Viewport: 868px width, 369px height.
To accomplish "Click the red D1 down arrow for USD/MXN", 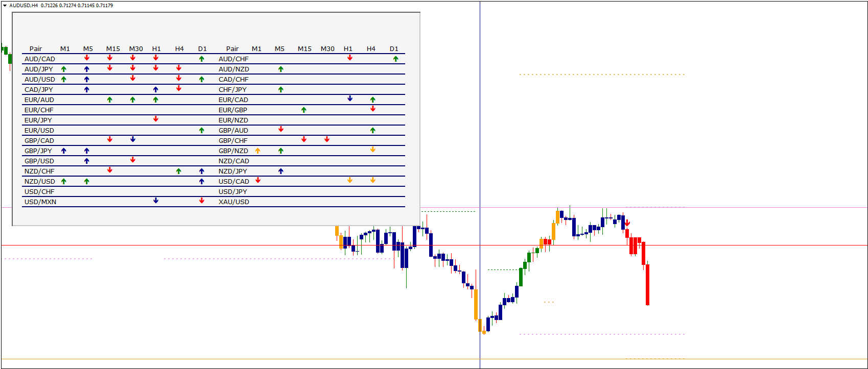I will pyautogui.click(x=202, y=201).
